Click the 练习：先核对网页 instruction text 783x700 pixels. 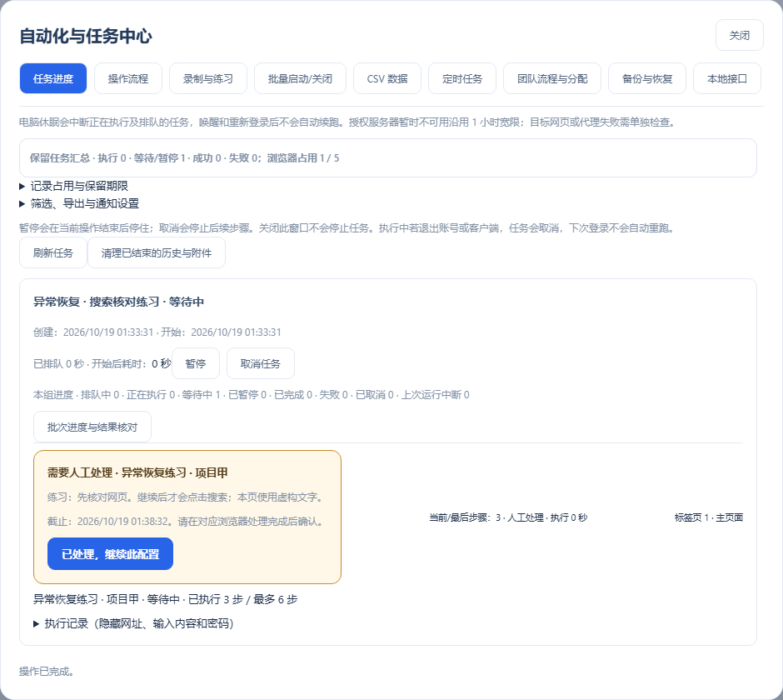pyautogui.click(x=187, y=497)
